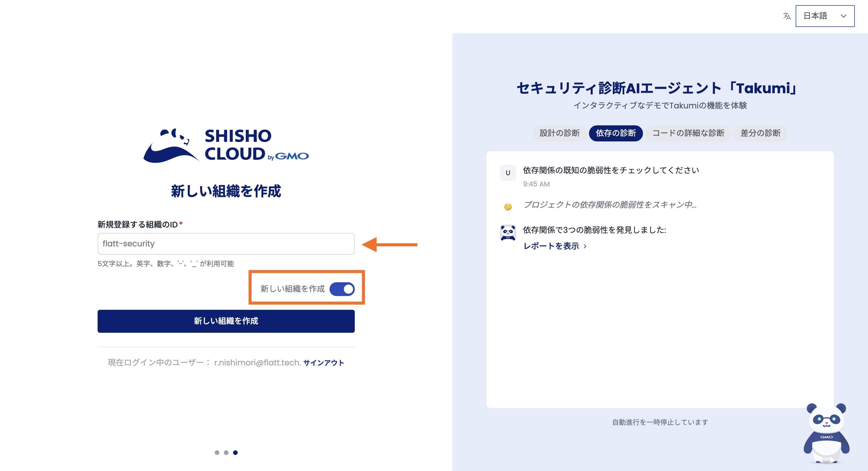This screenshot has width=868, height=471.
Task: Select the 差分の診断 tab
Action: pos(760,133)
